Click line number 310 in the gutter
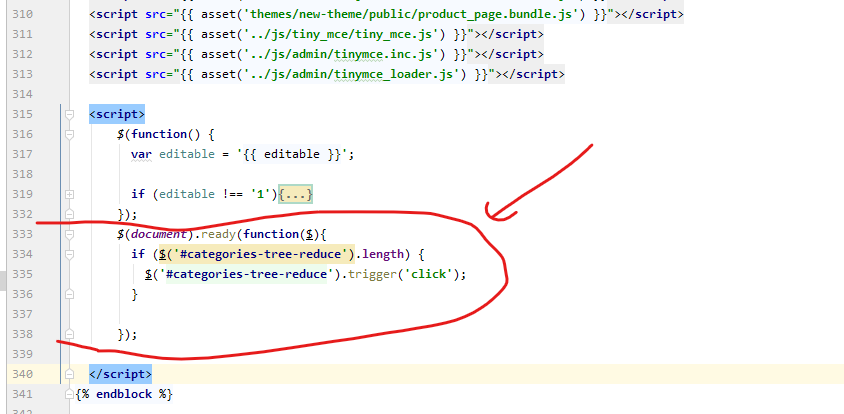This screenshot has width=844, height=414. 22,14
